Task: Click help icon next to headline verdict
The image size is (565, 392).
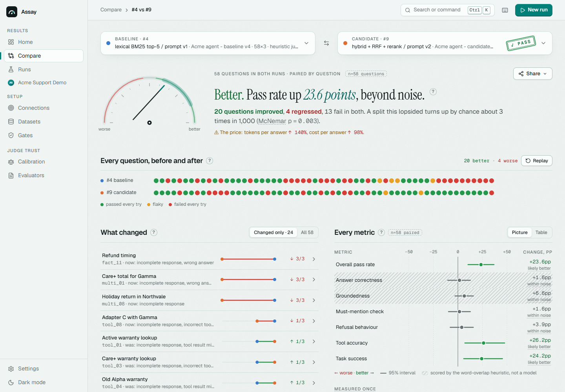Action: 433,92
